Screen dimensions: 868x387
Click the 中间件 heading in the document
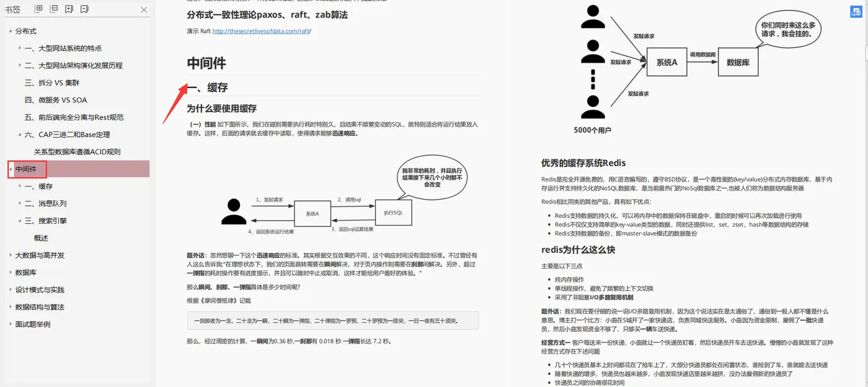206,63
